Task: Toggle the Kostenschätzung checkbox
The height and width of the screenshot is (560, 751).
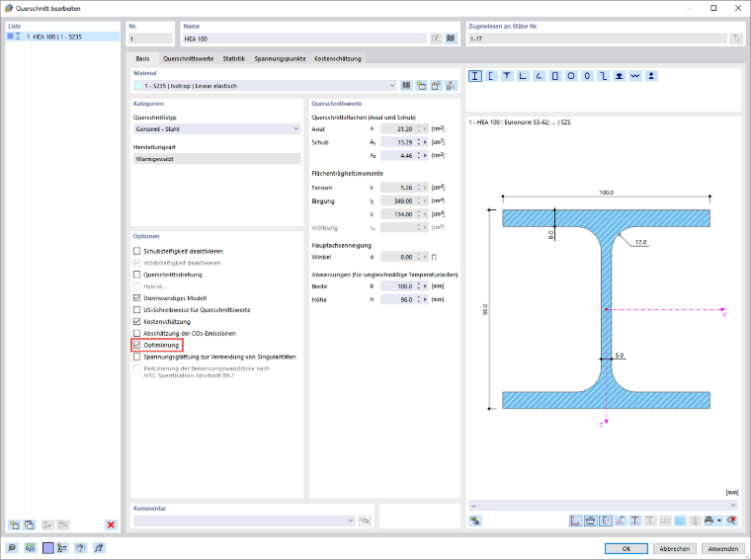Action: pyautogui.click(x=137, y=322)
